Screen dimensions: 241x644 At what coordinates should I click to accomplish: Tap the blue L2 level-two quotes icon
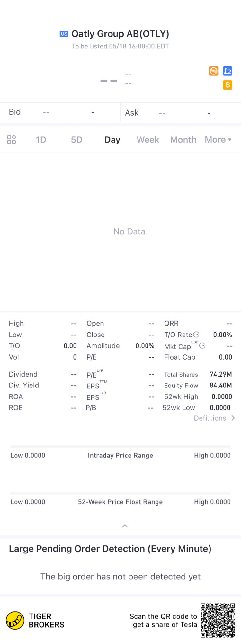pos(228,71)
